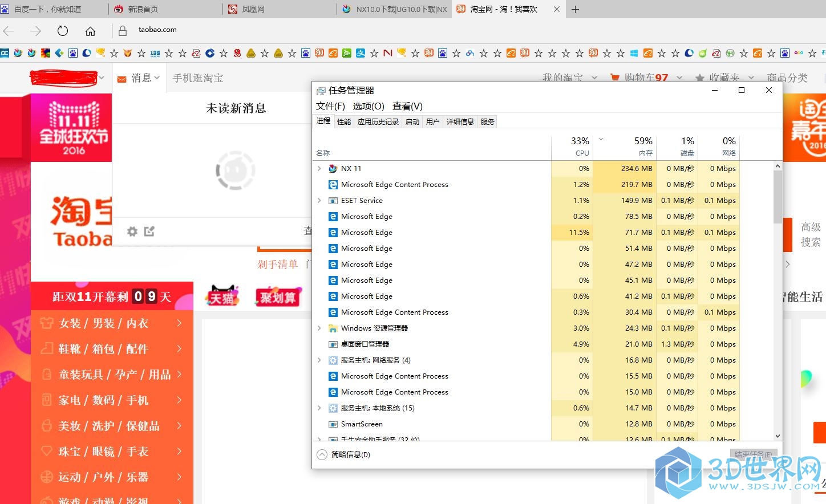Open the 文件(F) menu
The image size is (826, 504).
(x=331, y=106)
